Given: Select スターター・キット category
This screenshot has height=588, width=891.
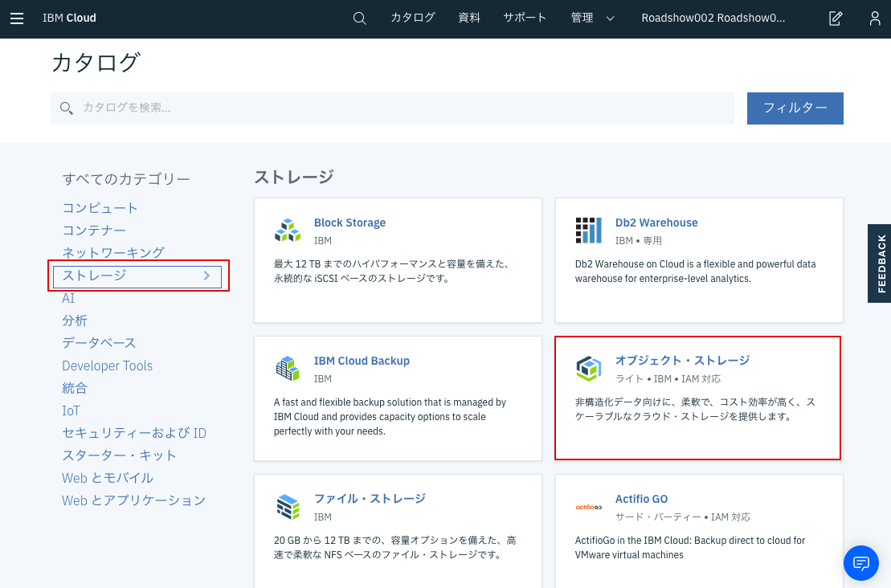Looking at the screenshot, I should pyautogui.click(x=120, y=455).
